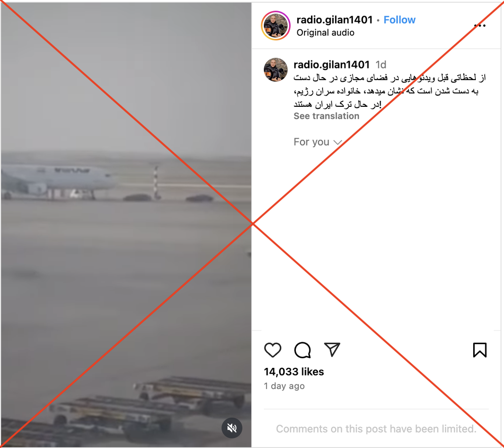Click the small avatar beside the caption
504x448 pixels.
point(276,70)
